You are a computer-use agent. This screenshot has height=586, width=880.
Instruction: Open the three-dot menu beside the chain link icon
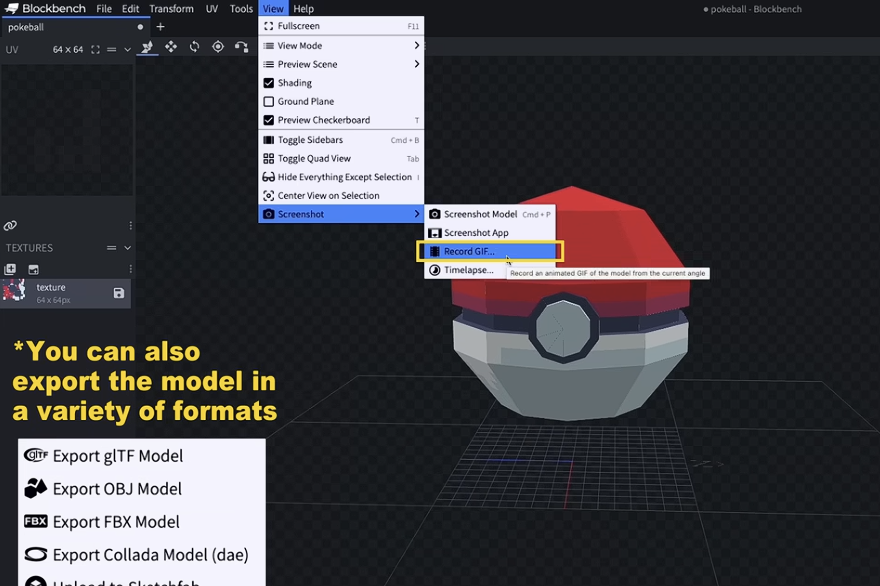pyautogui.click(x=130, y=226)
